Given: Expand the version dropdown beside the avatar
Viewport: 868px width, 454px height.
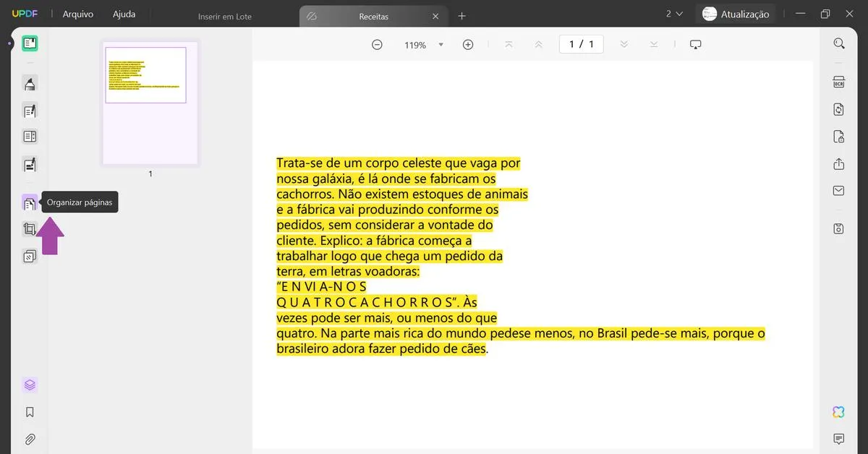Looking at the screenshot, I should point(676,13).
